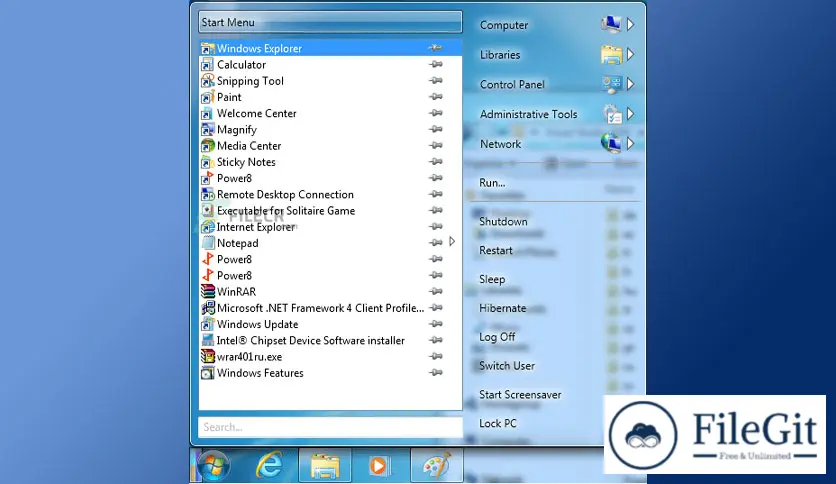Click the Snipping Tool scissors icon
The width and height of the screenshot is (836, 484).
(207, 81)
